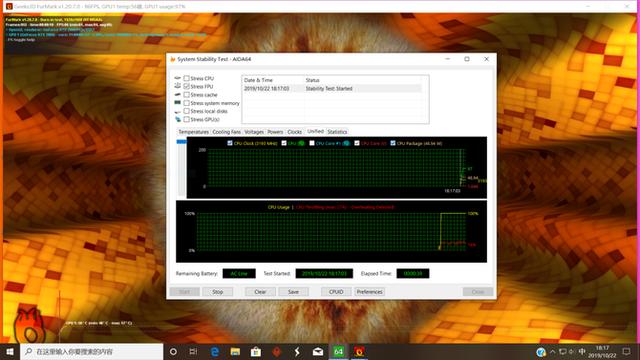Image resolution: width=640 pixels, height=360 pixels.
Task: Tick the Stress GPU(s) checkbox
Action: coord(187,120)
